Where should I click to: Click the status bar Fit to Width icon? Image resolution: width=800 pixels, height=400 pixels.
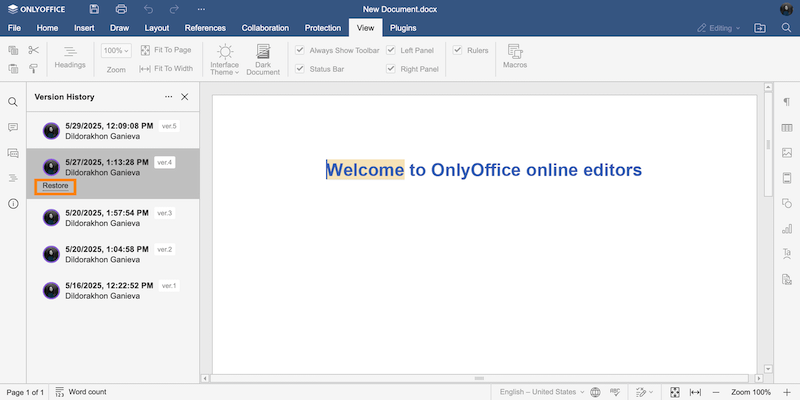pyautogui.click(x=695, y=392)
